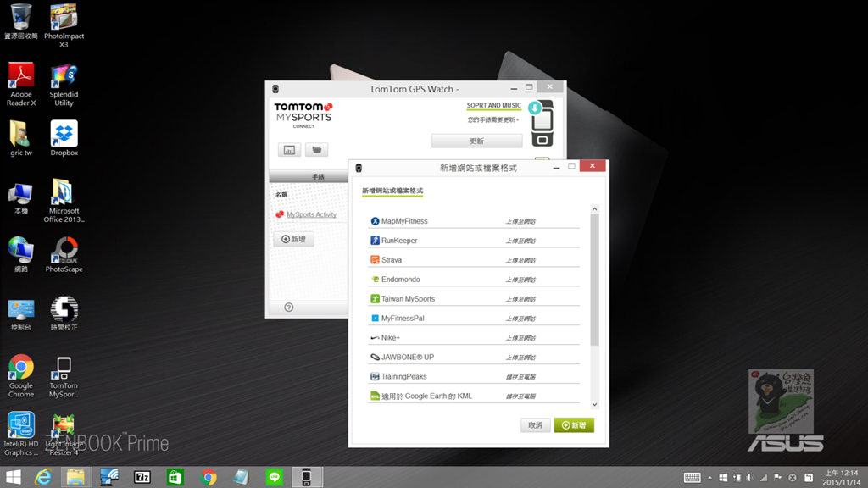Select the TomTom MySports desktop shortcut
868x488 pixels.
tap(64, 376)
